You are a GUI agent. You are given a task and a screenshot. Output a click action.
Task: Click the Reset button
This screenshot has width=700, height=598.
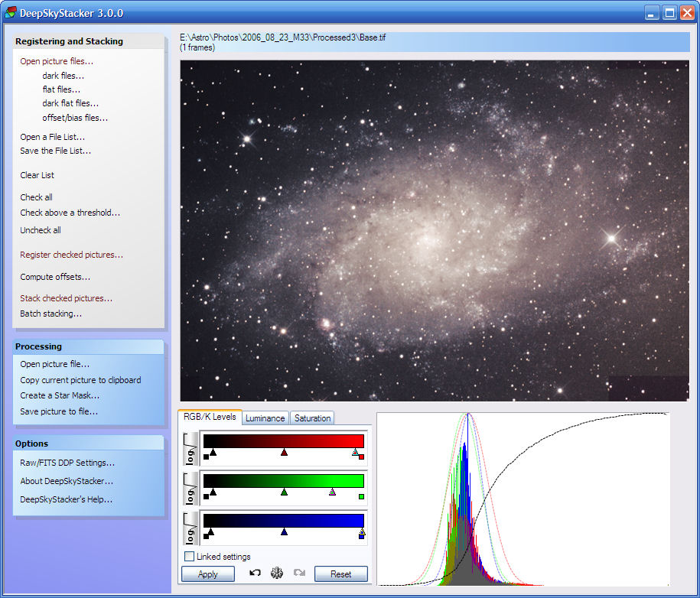[x=341, y=574]
